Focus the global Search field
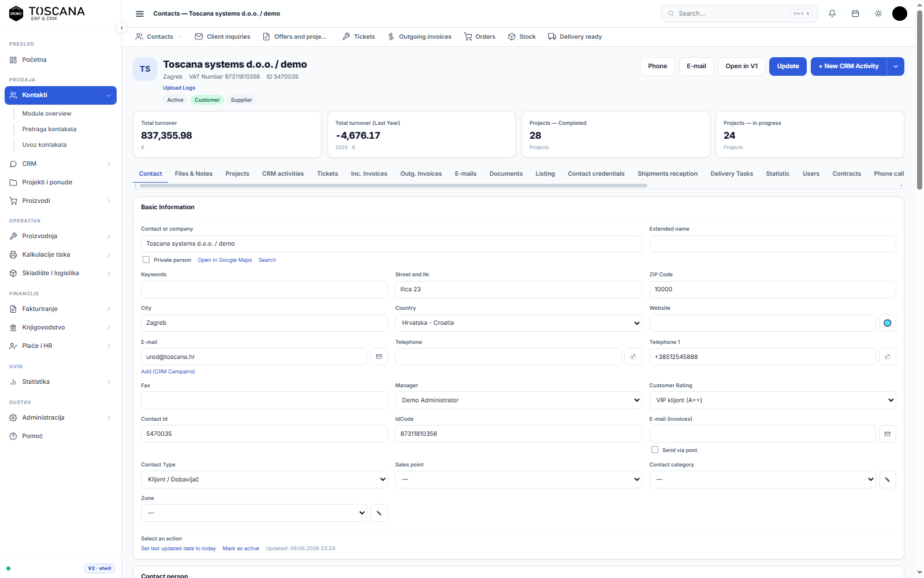 coord(739,13)
